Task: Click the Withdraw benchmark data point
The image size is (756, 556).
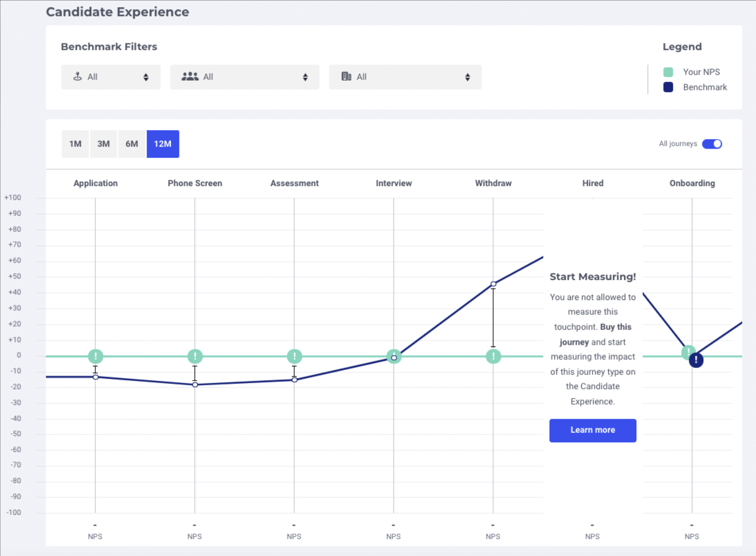Action: pyautogui.click(x=493, y=284)
